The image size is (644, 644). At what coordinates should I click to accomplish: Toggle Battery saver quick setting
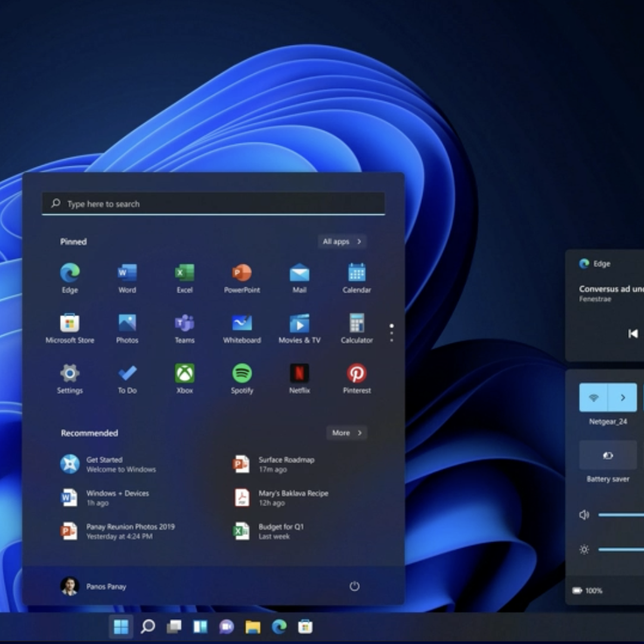click(x=608, y=455)
